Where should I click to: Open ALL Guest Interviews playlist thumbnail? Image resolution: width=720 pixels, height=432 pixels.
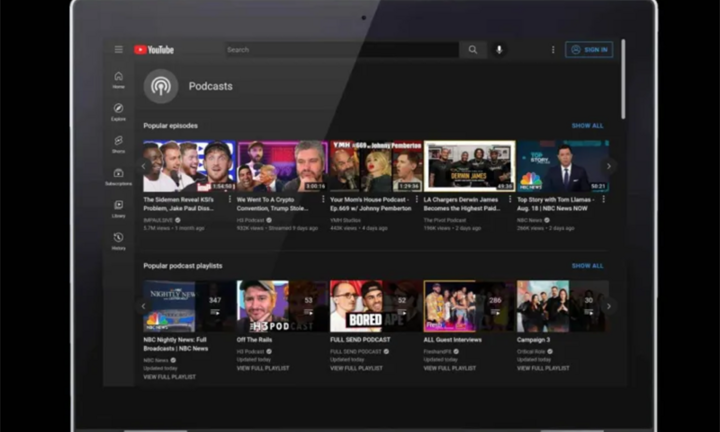tap(469, 306)
